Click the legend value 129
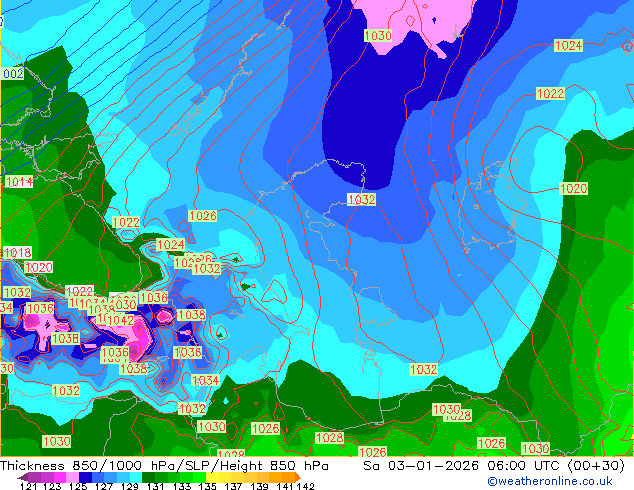The image size is (634, 490). click(x=130, y=486)
